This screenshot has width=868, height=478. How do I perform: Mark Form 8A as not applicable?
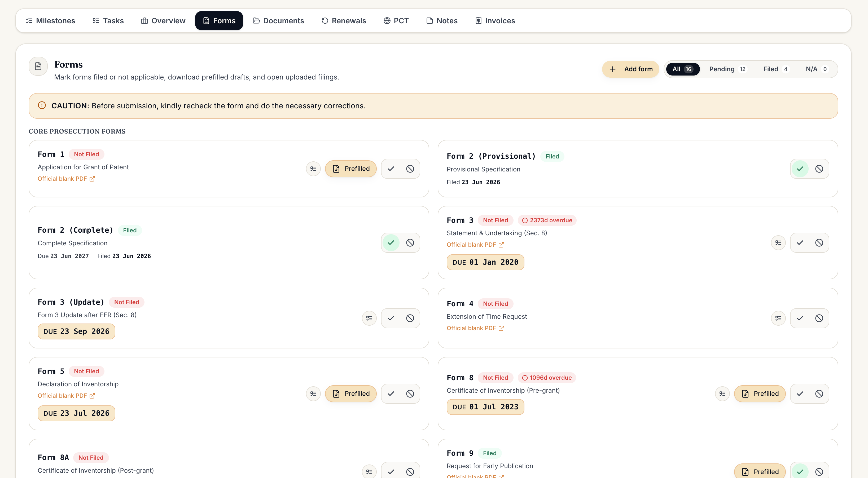(x=410, y=472)
